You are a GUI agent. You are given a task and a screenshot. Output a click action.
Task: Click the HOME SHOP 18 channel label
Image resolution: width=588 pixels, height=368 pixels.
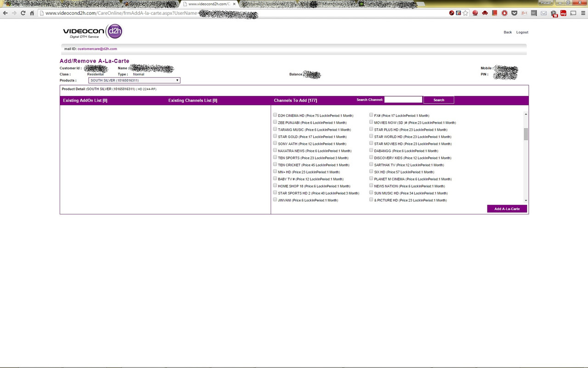[x=314, y=186]
